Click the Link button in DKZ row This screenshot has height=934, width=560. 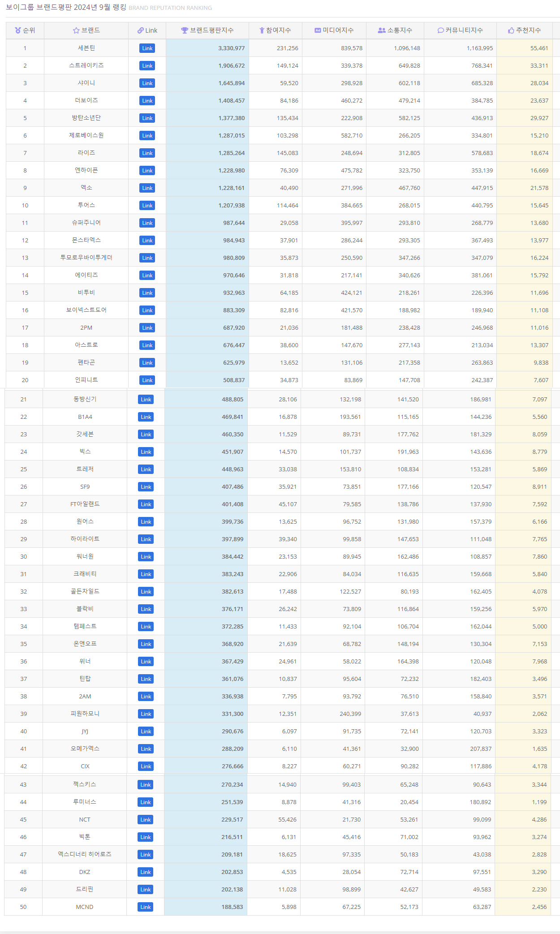pyautogui.click(x=146, y=872)
